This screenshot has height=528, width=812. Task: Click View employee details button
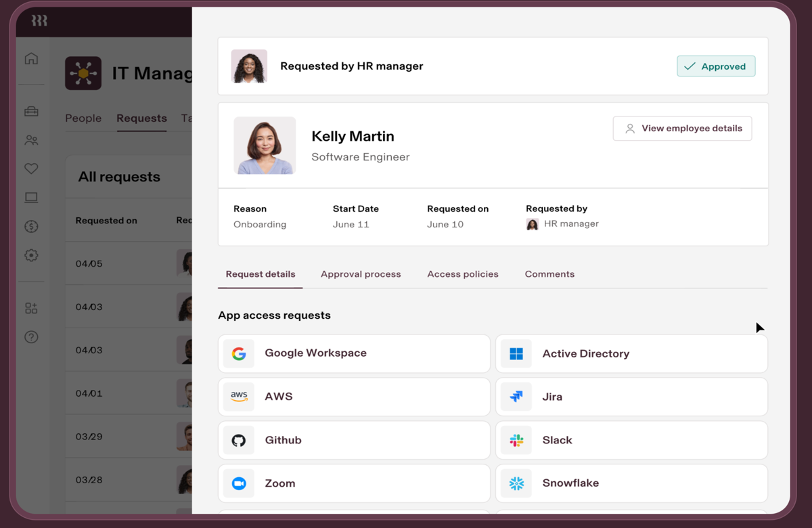682,129
